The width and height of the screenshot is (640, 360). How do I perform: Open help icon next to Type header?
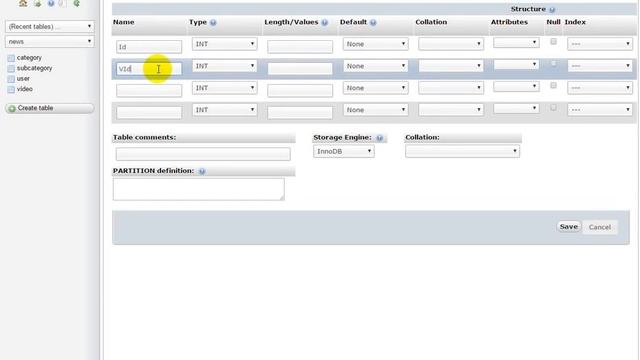click(213, 22)
